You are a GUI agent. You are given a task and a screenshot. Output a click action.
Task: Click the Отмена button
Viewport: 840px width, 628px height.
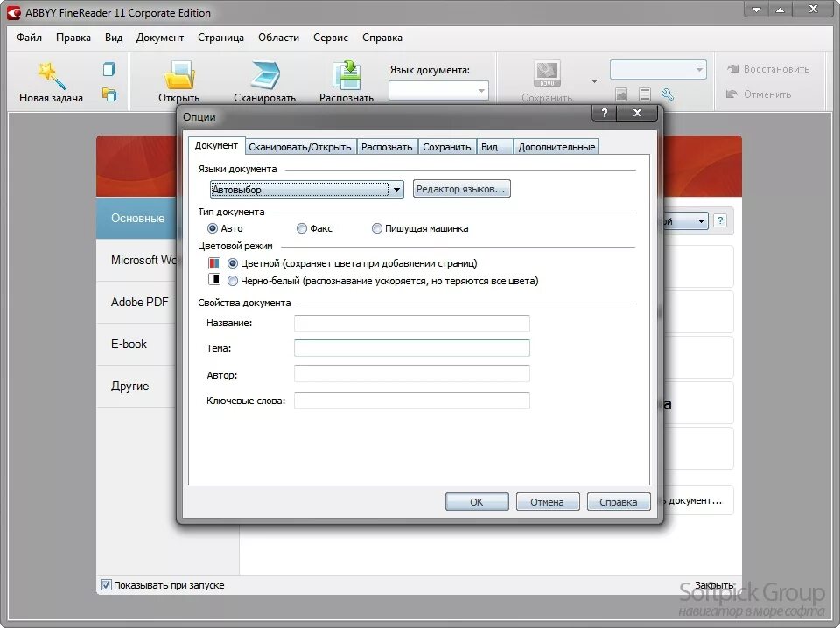(x=548, y=502)
